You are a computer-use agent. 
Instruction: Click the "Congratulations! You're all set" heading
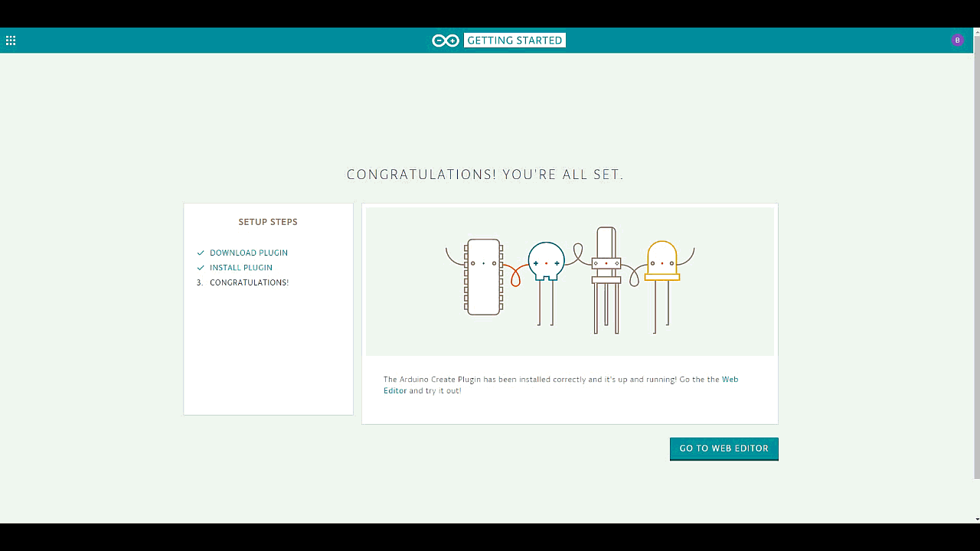(x=485, y=174)
